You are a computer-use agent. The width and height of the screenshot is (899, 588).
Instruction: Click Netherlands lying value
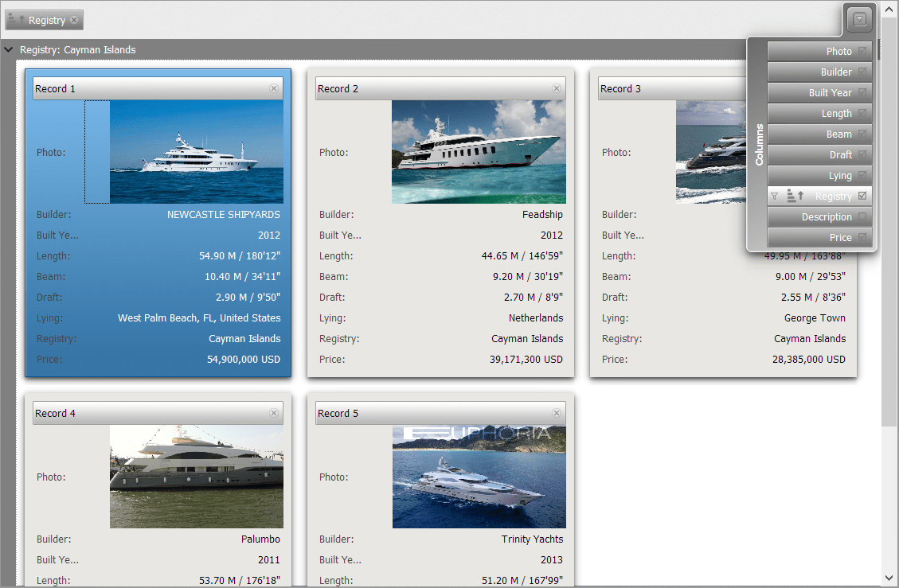coord(536,317)
